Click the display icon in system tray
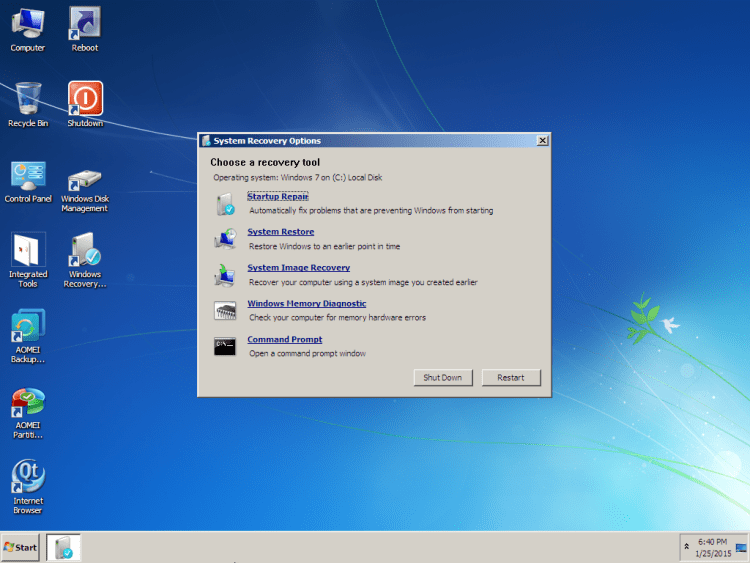 coord(741,548)
